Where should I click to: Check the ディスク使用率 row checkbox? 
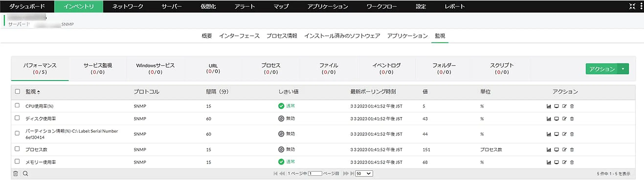[17, 118]
